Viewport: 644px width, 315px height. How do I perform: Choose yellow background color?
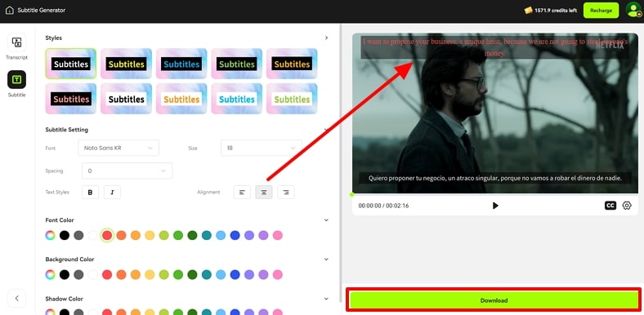[x=150, y=275]
